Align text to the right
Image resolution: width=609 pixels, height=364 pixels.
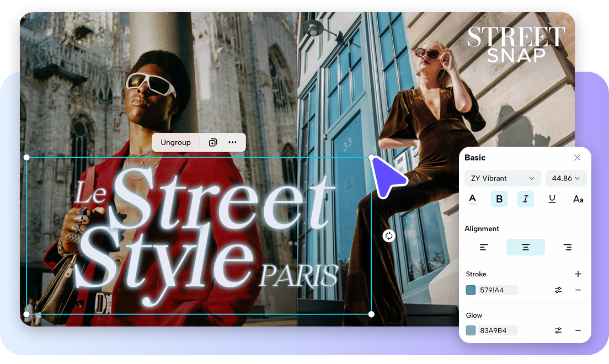(x=567, y=247)
